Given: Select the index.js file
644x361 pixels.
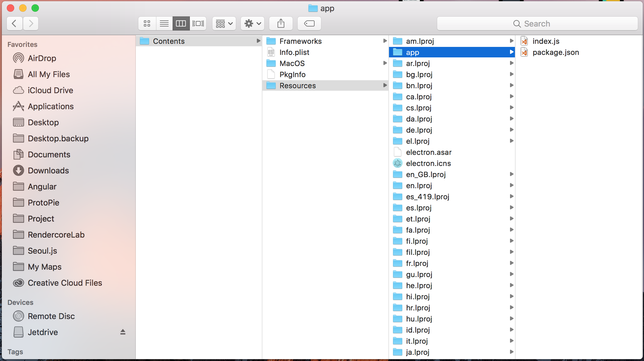Looking at the screenshot, I should coord(546,41).
